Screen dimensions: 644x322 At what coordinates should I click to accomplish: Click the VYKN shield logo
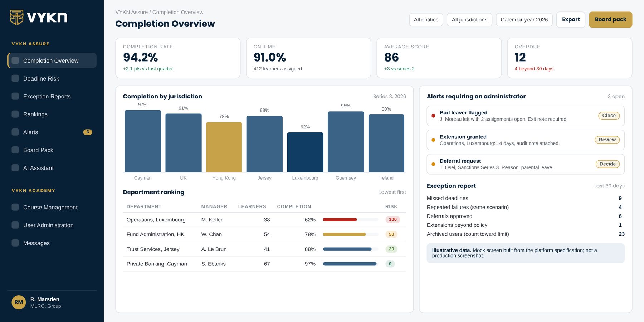coord(16,17)
